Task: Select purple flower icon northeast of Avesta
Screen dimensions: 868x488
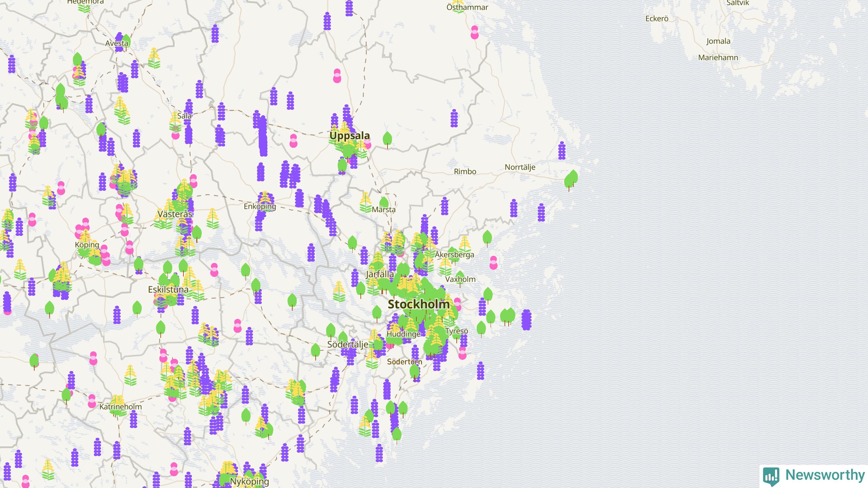Action: point(215,34)
